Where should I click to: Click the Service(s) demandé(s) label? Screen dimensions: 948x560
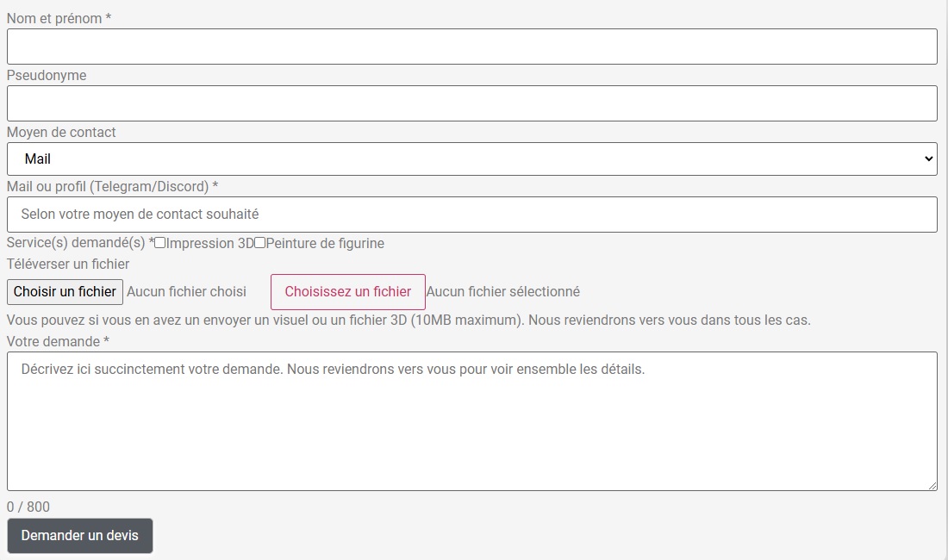pyautogui.click(x=80, y=243)
